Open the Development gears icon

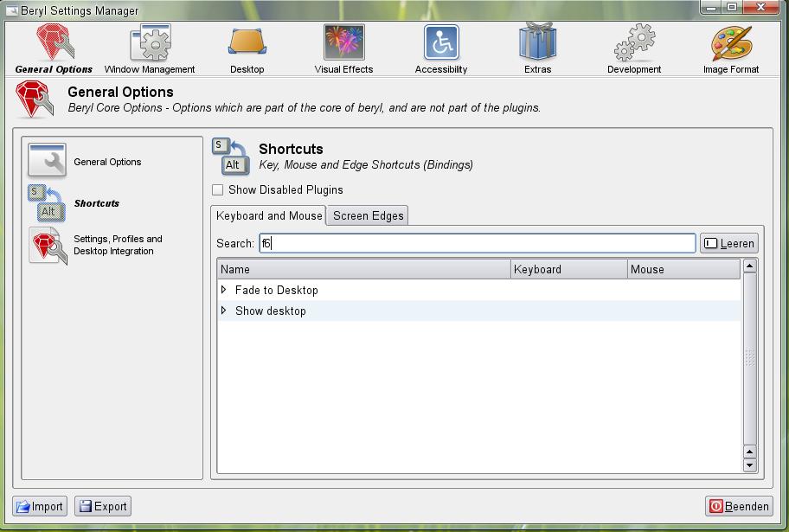pyautogui.click(x=634, y=42)
